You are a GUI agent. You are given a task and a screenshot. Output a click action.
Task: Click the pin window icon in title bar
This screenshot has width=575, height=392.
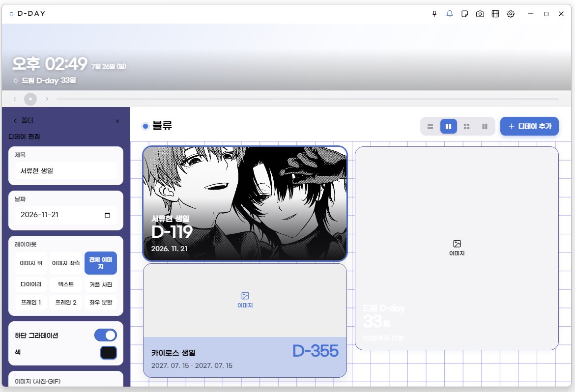434,14
